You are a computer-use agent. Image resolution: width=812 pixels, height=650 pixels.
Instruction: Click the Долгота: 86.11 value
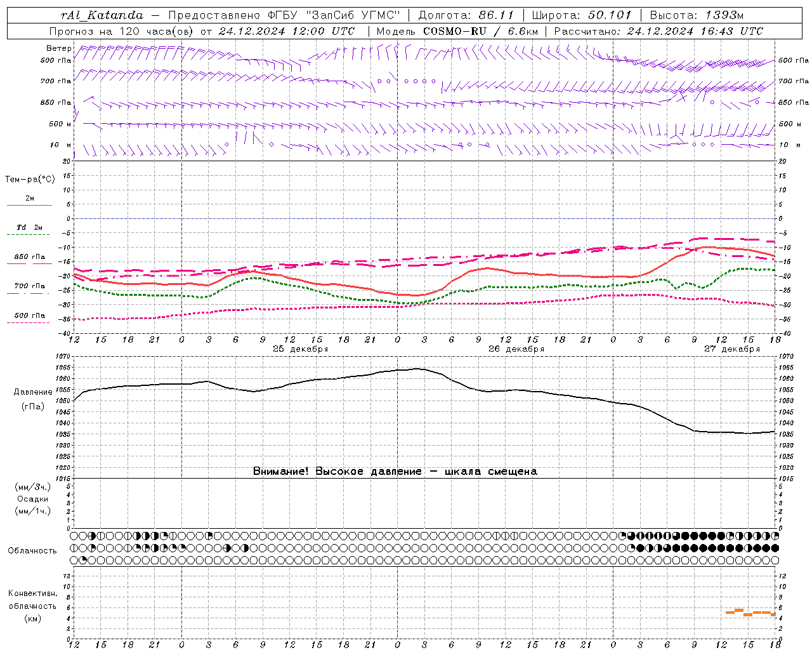coord(466,15)
